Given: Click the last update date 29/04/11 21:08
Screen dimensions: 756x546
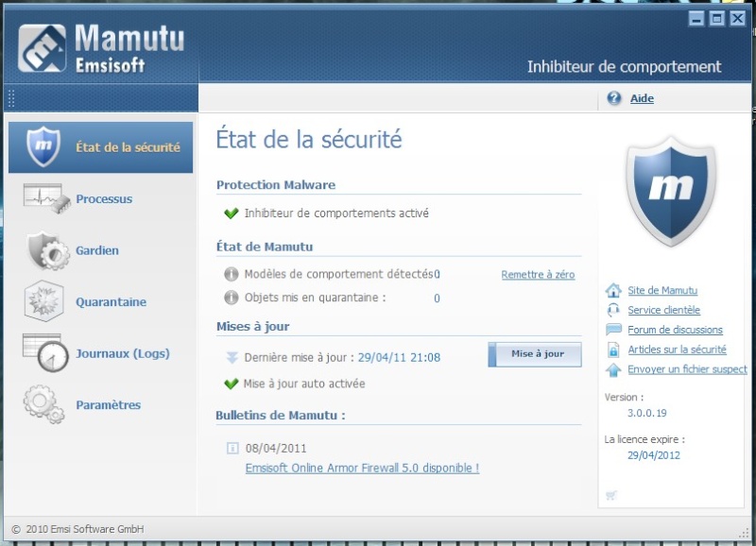Looking at the screenshot, I should (x=399, y=358).
